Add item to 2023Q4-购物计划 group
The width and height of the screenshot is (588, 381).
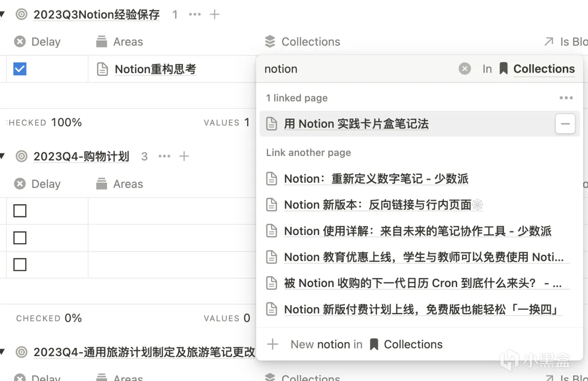184,157
